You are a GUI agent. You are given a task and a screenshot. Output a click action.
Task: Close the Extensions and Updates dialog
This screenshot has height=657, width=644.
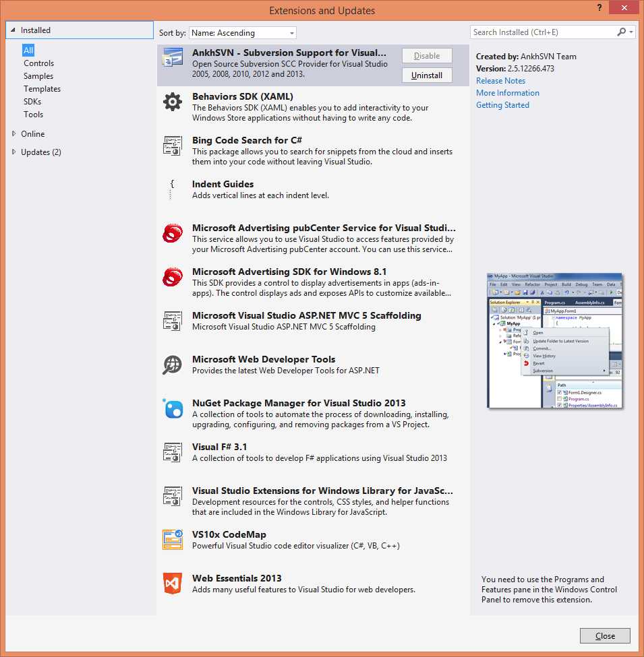click(605, 635)
